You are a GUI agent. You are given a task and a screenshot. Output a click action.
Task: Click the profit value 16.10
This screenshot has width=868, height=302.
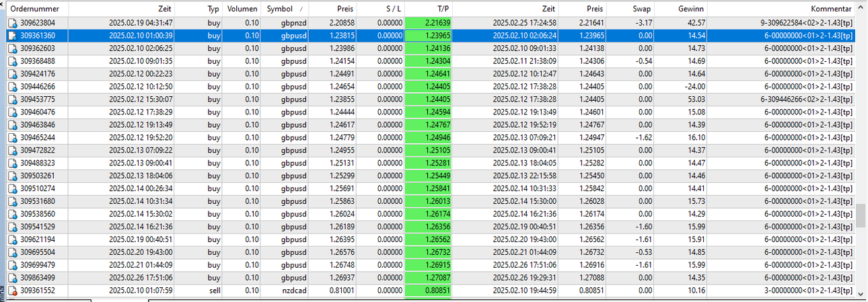[x=696, y=138]
